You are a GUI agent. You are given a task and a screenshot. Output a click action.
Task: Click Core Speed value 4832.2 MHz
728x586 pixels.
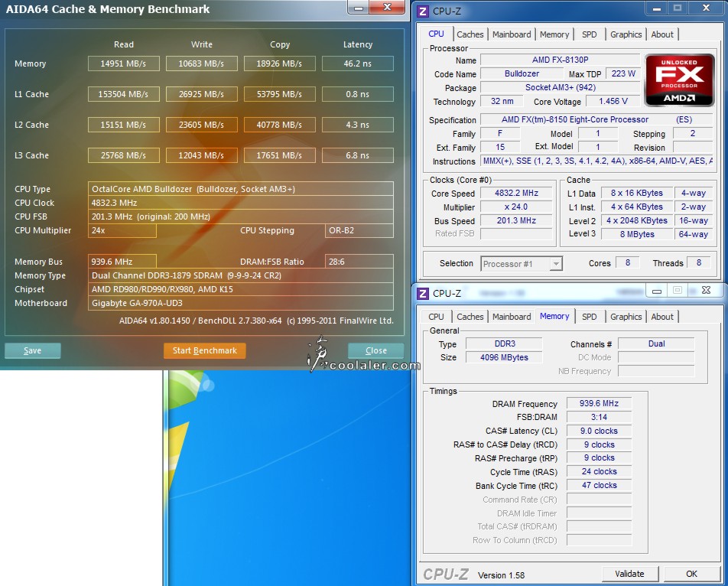516,194
